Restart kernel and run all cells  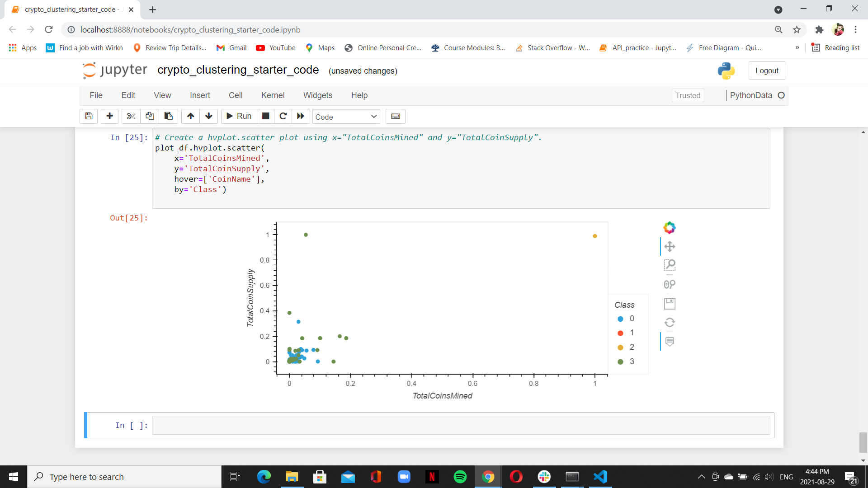[300, 116]
